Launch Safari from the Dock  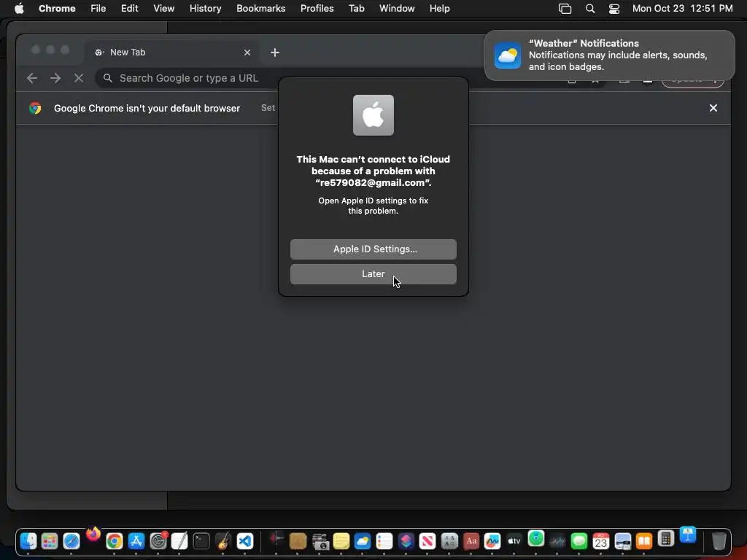(71, 541)
